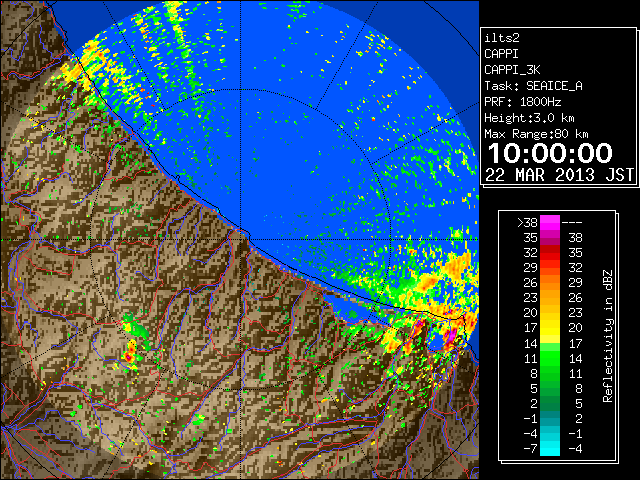
Task: Click the 10:00:00 timestamp
Action: (x=550, y=153)
